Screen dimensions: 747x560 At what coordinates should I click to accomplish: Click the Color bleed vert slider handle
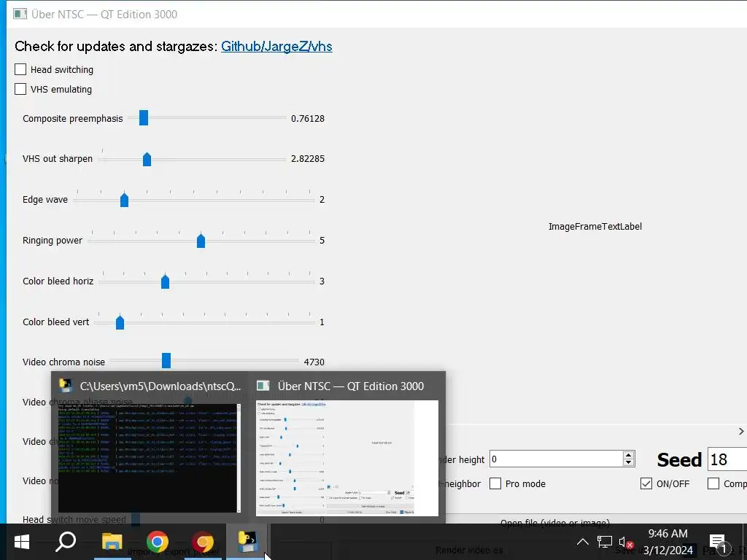point(120,322)
